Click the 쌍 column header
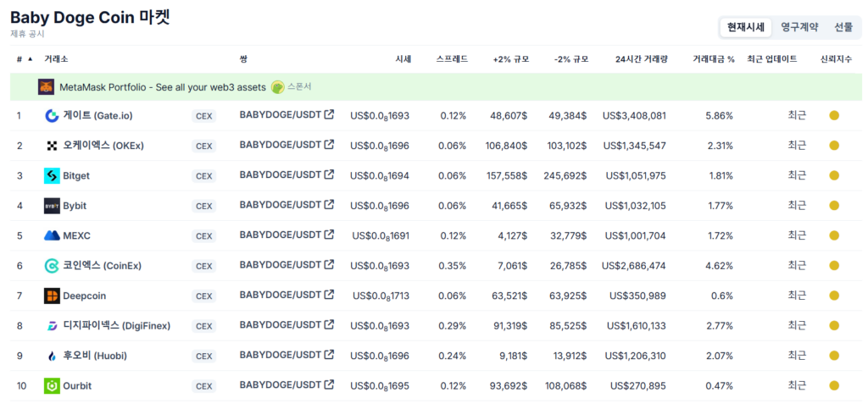 pos(243,59)
